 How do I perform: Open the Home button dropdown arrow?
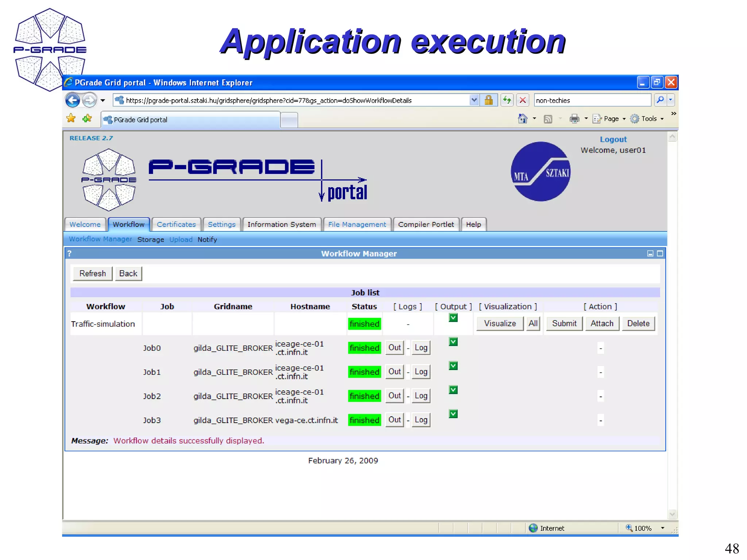tap(534, 118)
